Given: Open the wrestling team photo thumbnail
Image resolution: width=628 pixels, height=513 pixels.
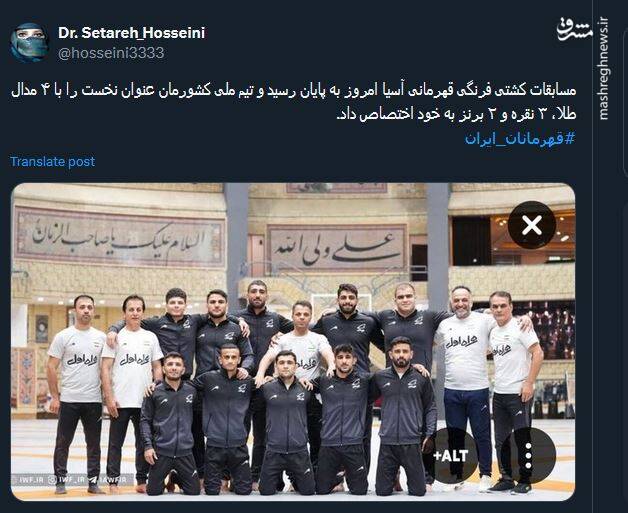Looking at the screenshot, I should [x=293, y=342].
